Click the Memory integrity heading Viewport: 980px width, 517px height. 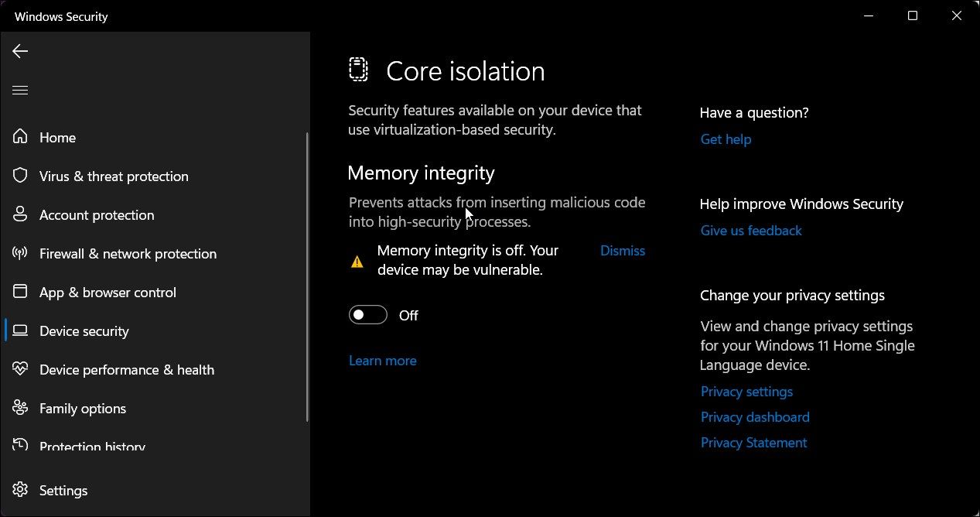tap(421, 173)
